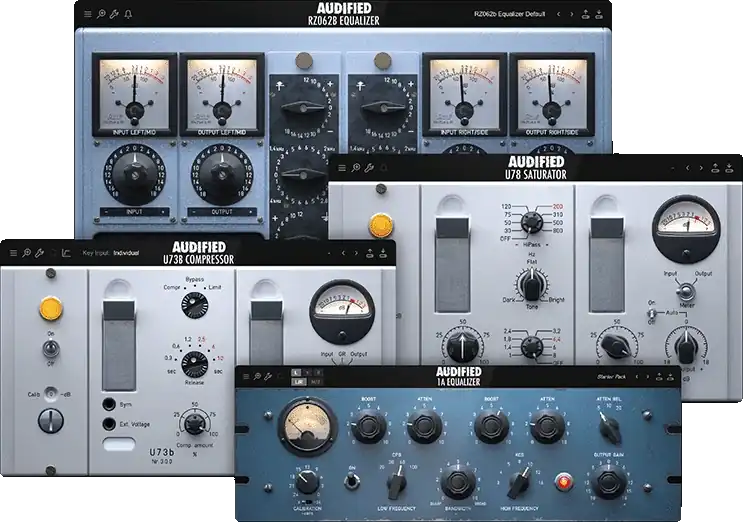Click the INPUT label stepper under left knob
Viewport: 743px width, 522px height.
pyautogui.click(x=135, y=212)
